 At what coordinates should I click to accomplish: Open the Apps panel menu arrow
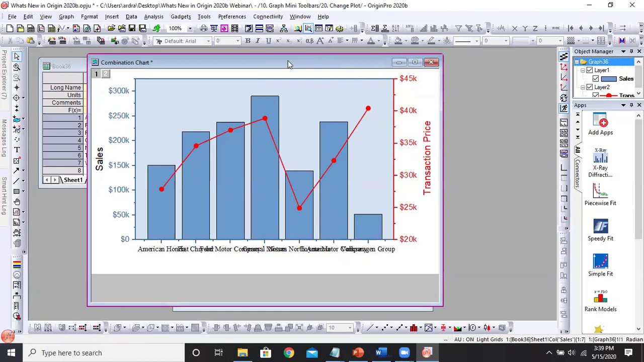click(623, 105)
